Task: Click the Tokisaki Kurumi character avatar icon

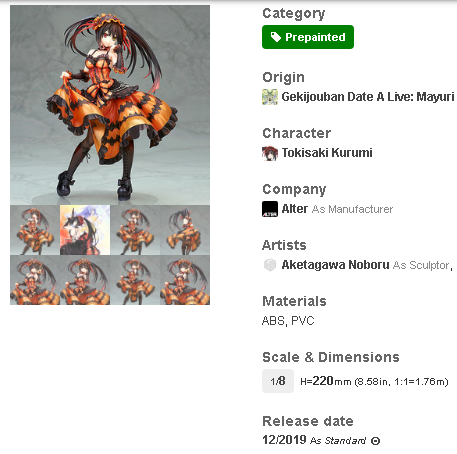Action: [x=270, y=153]
